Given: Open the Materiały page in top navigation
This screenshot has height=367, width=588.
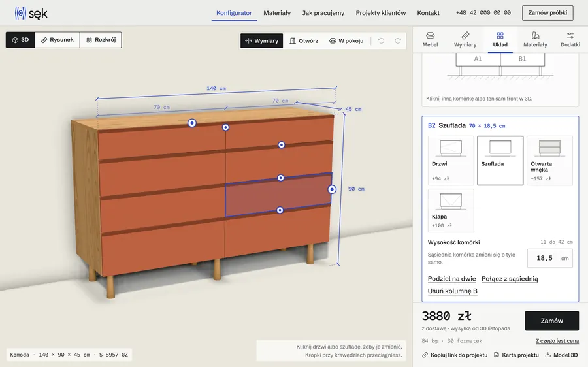Looking at the screenshot, I should (277, 13).
